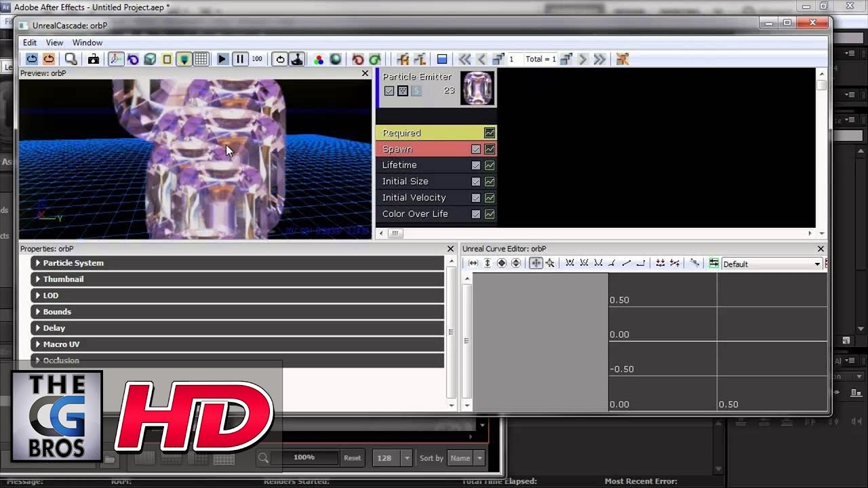The height and width of the screenshot is (488, 868).
Task: Toggle the Bounds cube icon
Action: [150, 60]
